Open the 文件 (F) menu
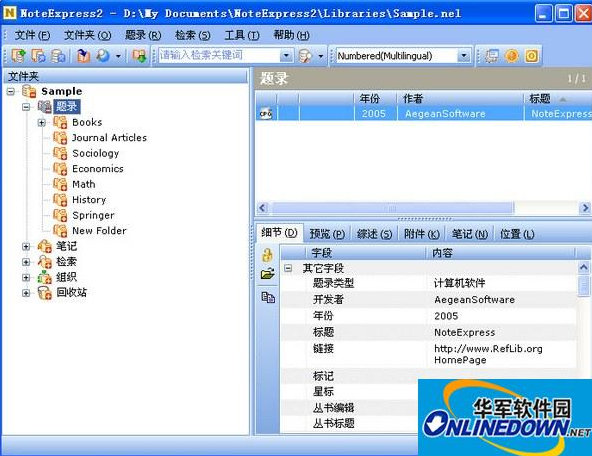 point(32,35)
